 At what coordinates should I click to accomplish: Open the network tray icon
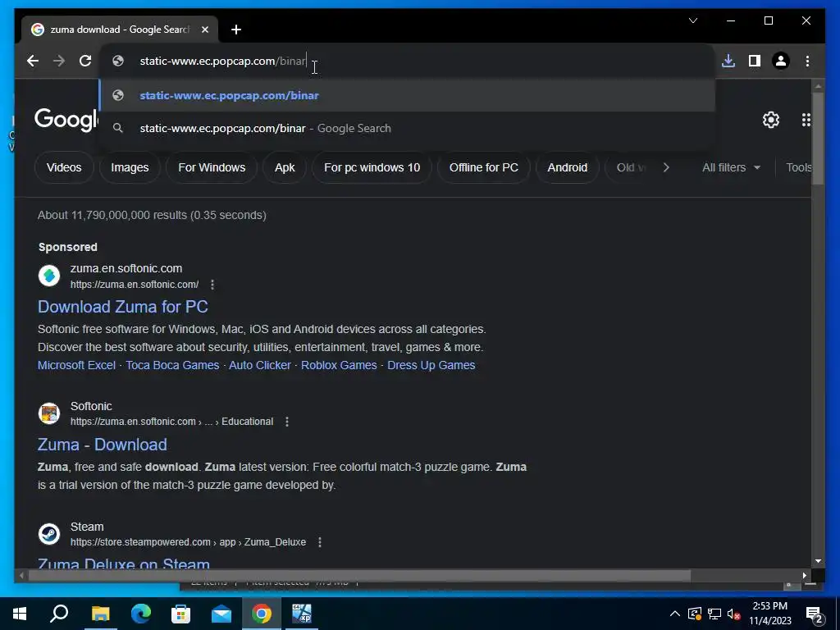[714, 614]
